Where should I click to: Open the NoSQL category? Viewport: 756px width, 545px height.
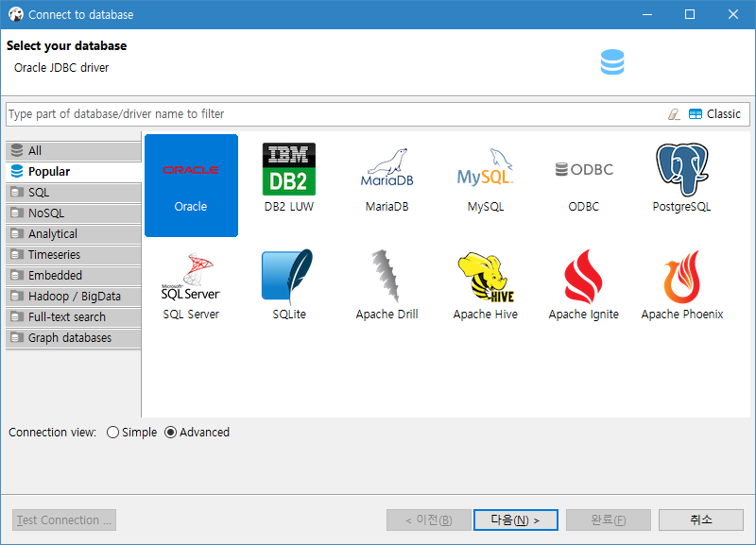(x=74, y=213)
